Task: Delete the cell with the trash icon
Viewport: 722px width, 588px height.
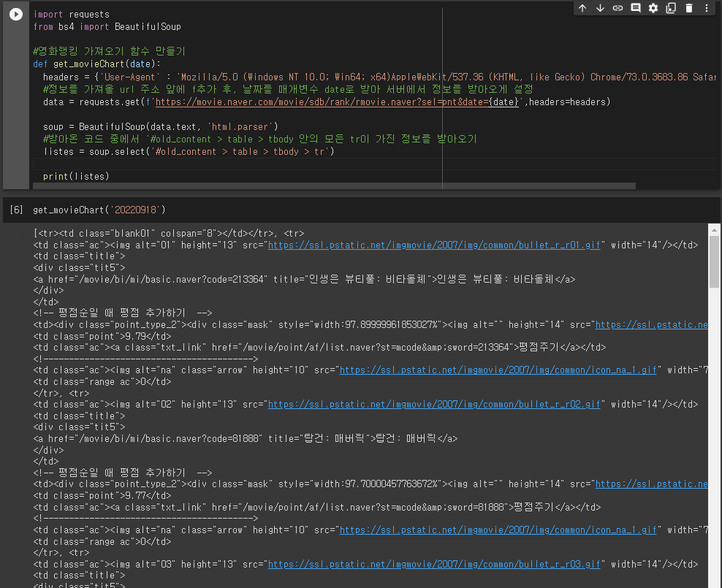Action: [x=689, y=8]
